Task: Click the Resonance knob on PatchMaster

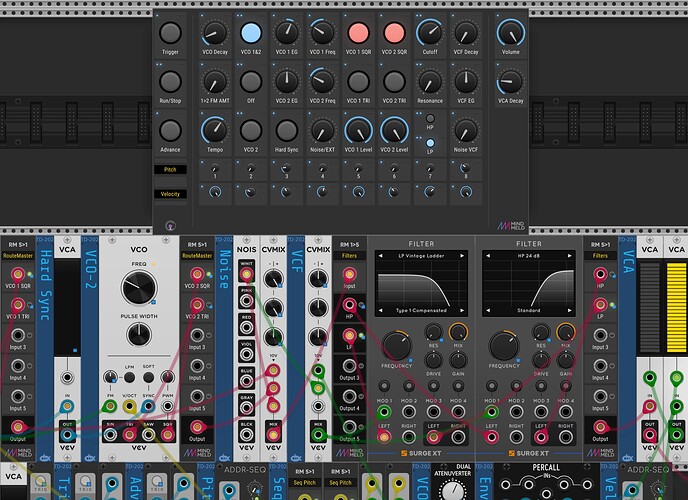Action: pos(430,82)
